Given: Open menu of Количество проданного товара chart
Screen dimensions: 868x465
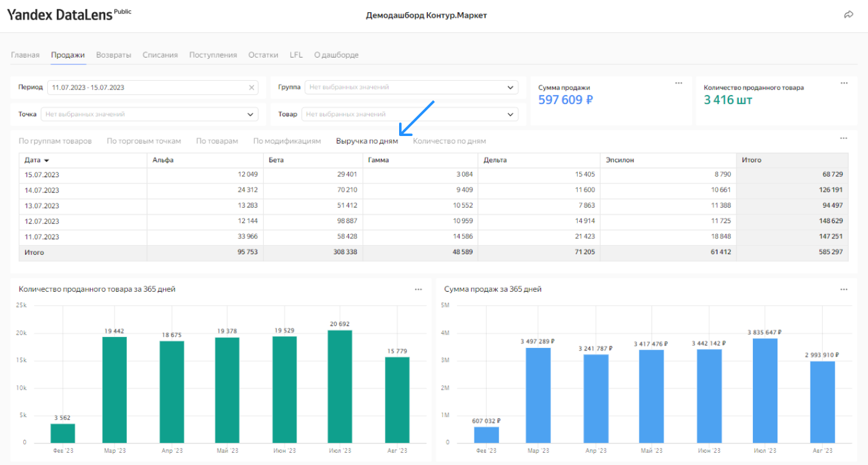Looking at the screenshot, I should pyautogui.click(x=418, y=289).
